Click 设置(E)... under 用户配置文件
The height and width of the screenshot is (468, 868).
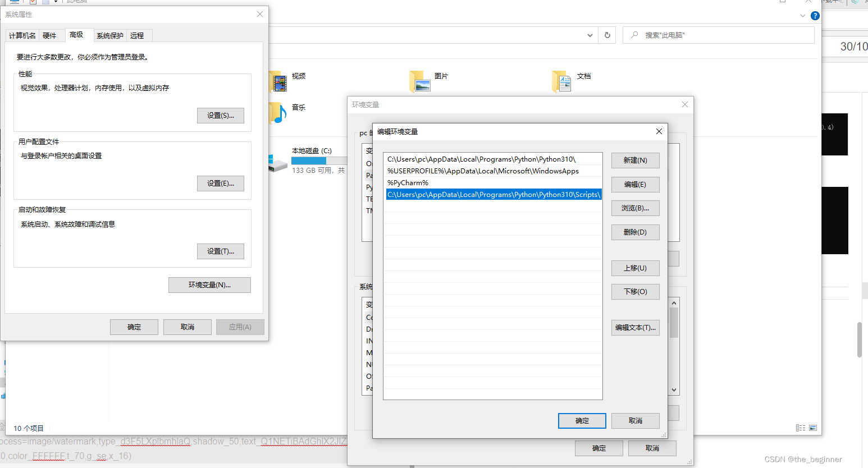click(x=221, y=183)
